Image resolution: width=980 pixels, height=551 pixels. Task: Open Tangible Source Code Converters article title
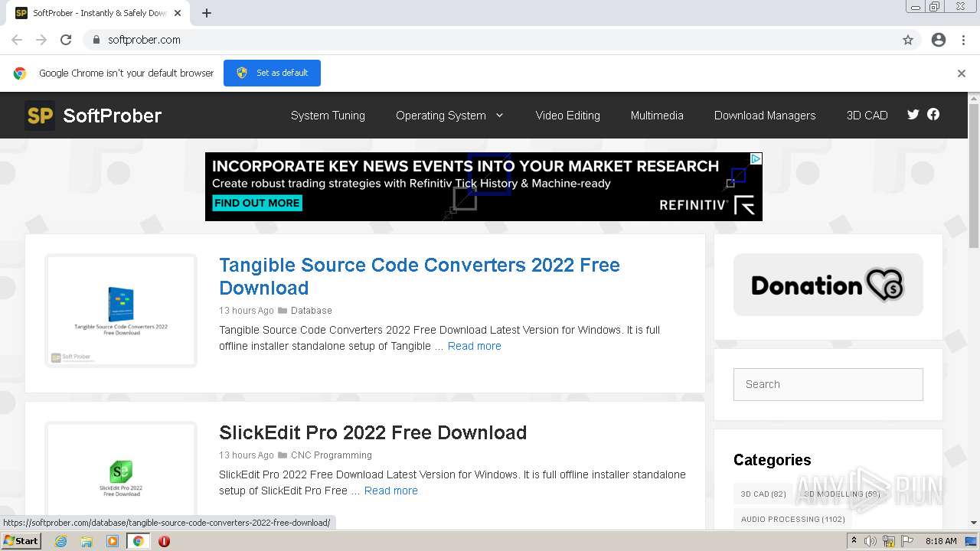[420, 276]
